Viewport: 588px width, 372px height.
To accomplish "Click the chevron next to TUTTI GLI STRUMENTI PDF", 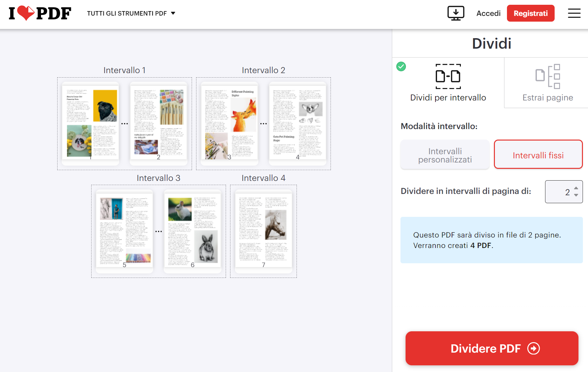I will coord(173,13).
